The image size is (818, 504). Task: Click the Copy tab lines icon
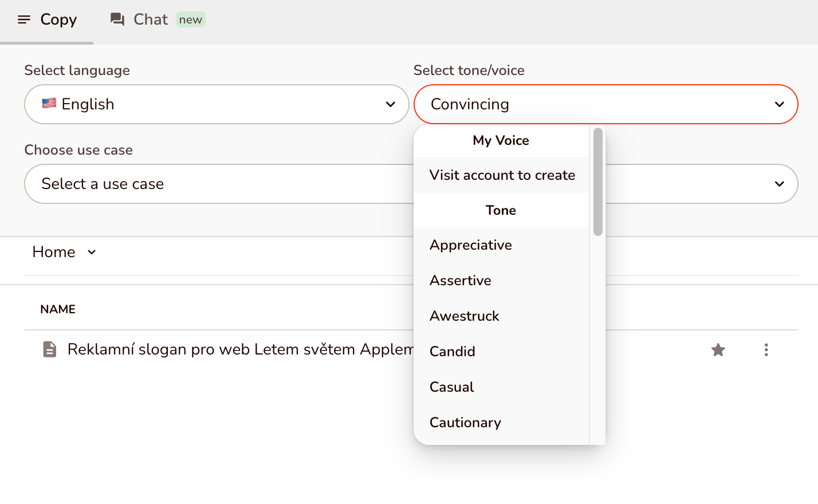click(24, 20)
